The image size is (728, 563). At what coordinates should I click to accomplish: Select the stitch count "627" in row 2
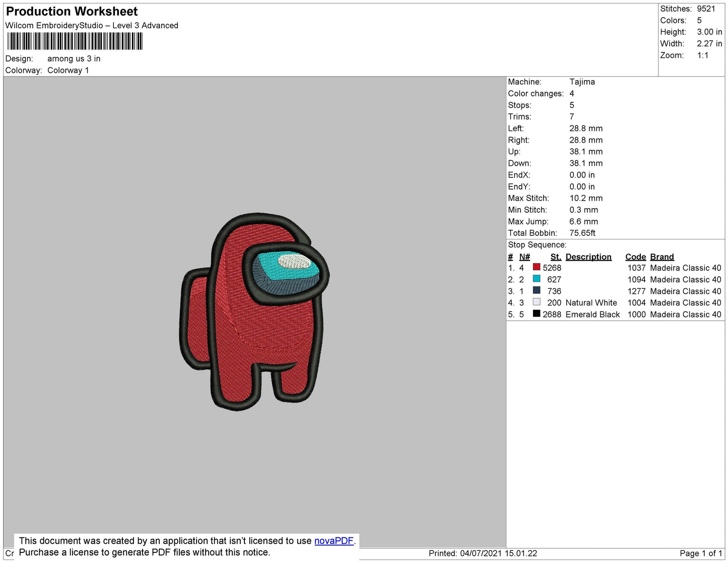click(x=554, y=280)
